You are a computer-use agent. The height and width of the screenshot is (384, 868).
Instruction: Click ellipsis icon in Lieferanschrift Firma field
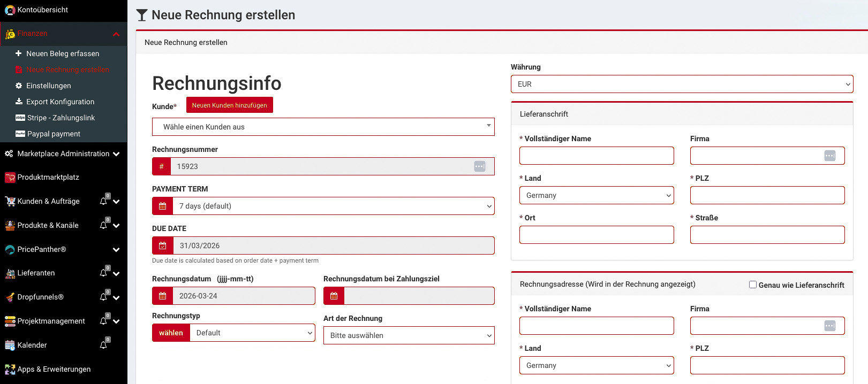click(x=829, y=156)
